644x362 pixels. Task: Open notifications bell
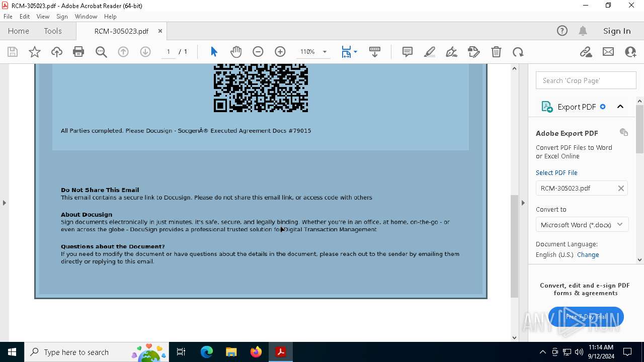click(583, 31)
